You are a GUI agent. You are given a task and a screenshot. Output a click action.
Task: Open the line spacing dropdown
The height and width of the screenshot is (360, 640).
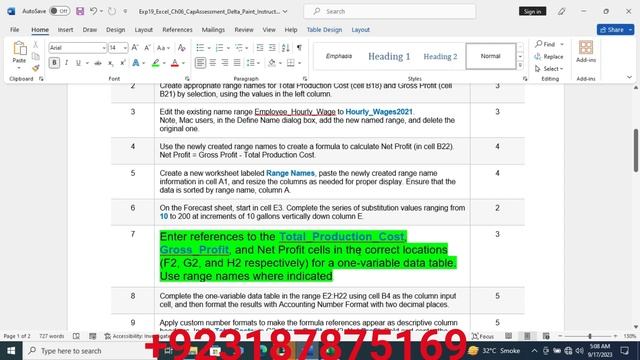[253, 63]
